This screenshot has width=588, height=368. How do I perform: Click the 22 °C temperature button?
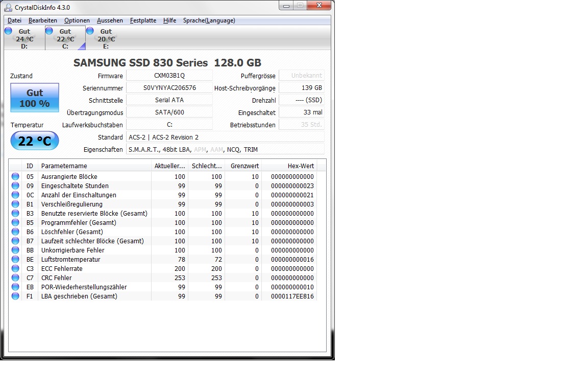coord(35,141)
